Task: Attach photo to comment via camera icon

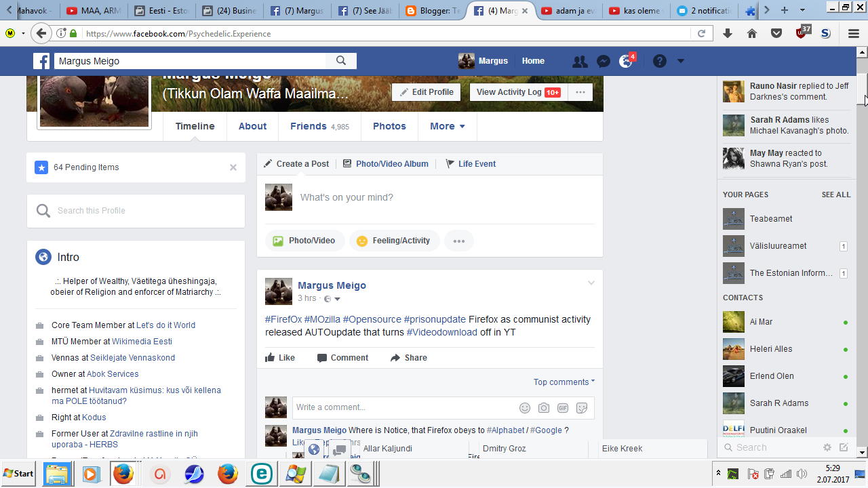Action: (544, 407)
